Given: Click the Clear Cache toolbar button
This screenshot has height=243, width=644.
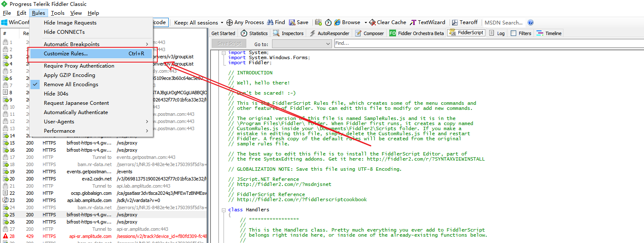Looking at the screenshot, I should (388, 22).
